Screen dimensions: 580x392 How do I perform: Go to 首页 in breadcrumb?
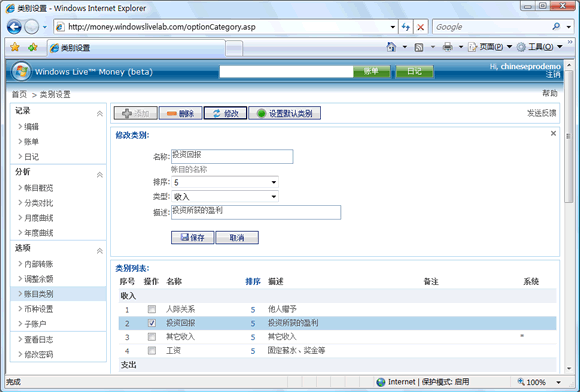coord(19,94)
